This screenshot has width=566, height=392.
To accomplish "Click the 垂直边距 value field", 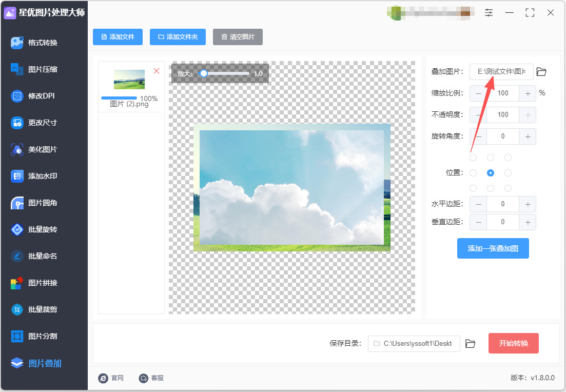I will pos(503,222).
